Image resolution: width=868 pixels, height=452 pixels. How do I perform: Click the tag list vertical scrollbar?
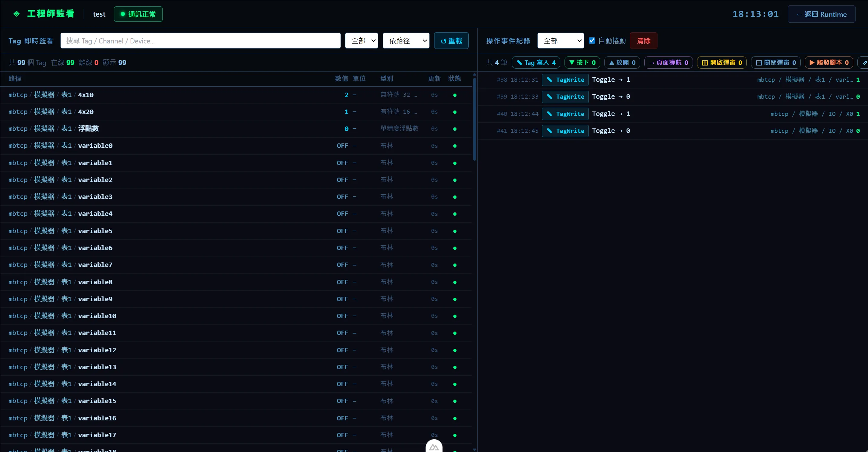(x=474, y=119)
